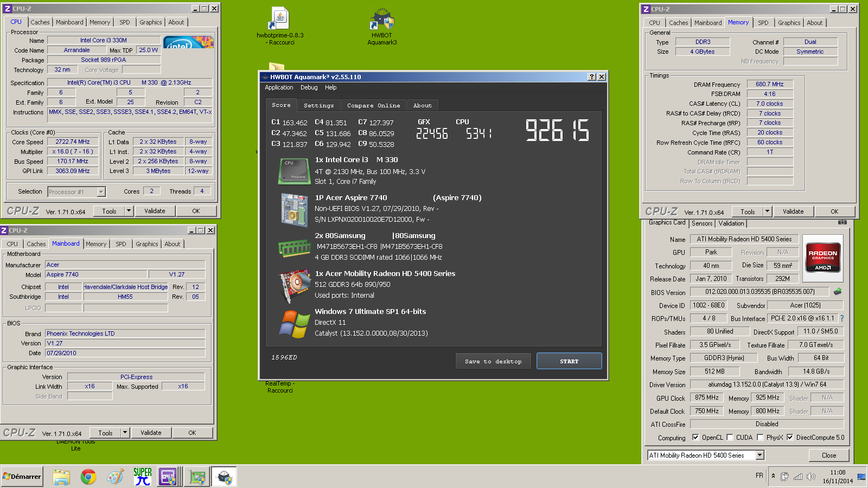Open the Processor #1 selection dropdown
The image size is (868, 488).
tap(101, 192)
